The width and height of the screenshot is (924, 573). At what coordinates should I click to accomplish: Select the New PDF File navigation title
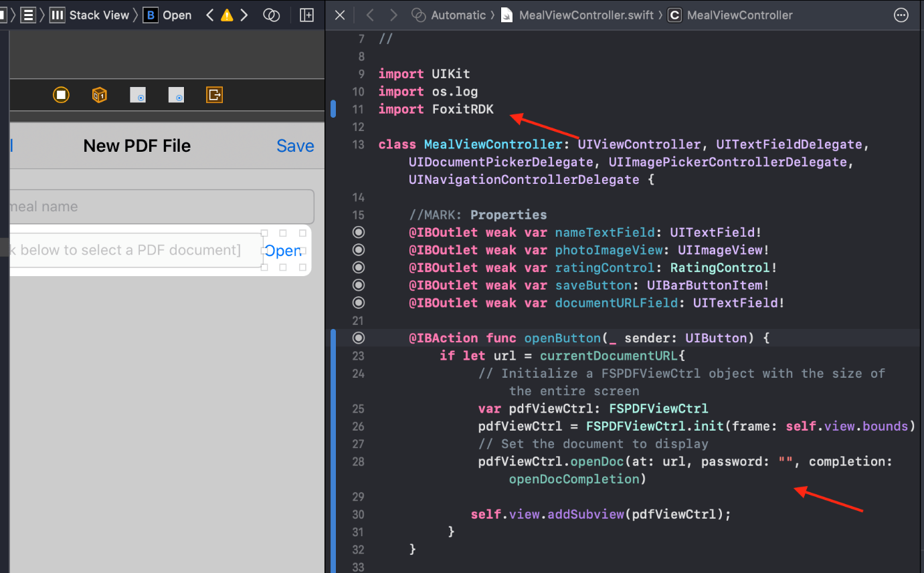click(x=137, y=146)
